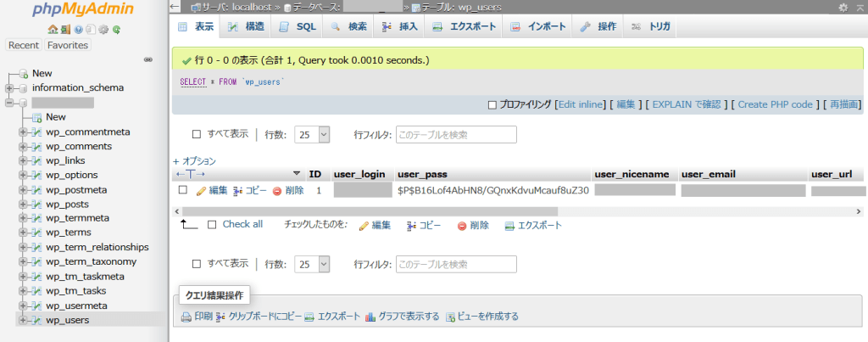Open the insert (挿入) tab
The width and height of the screenshot is (868, 342).
click(x=399, y=26)
